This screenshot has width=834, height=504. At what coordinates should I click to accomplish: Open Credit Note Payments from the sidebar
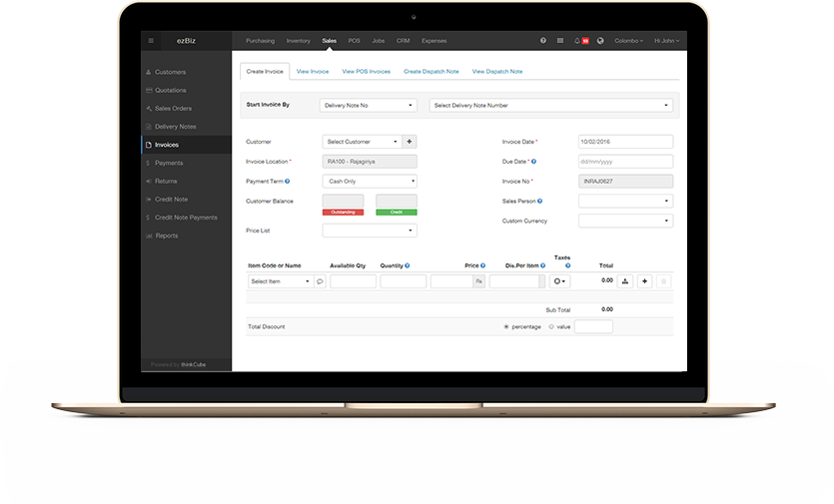tap(186, 218)
